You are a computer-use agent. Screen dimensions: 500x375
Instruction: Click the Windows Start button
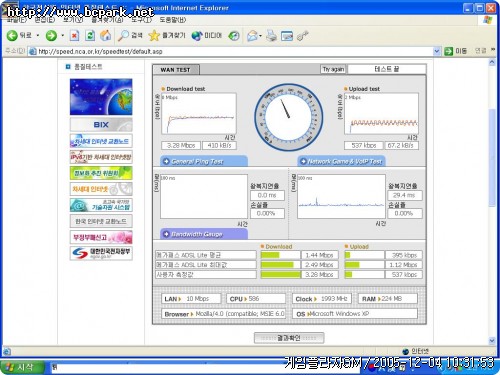(x=22, y=367)
